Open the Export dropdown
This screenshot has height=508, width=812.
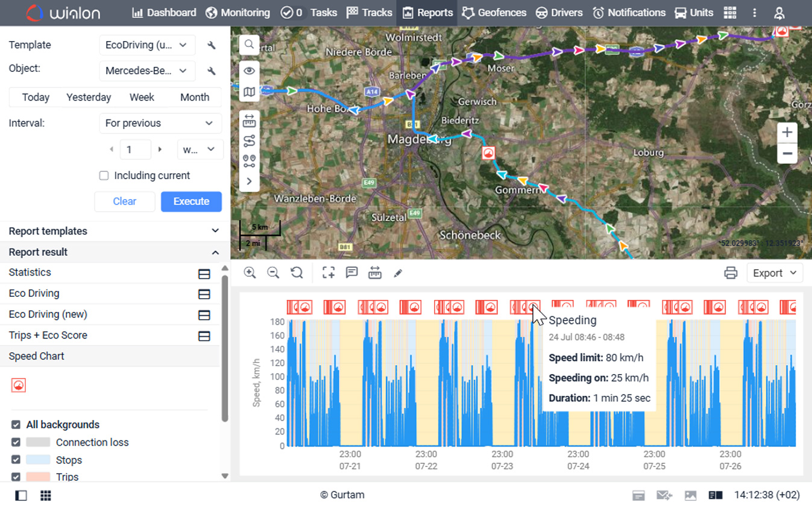[775, 273]
